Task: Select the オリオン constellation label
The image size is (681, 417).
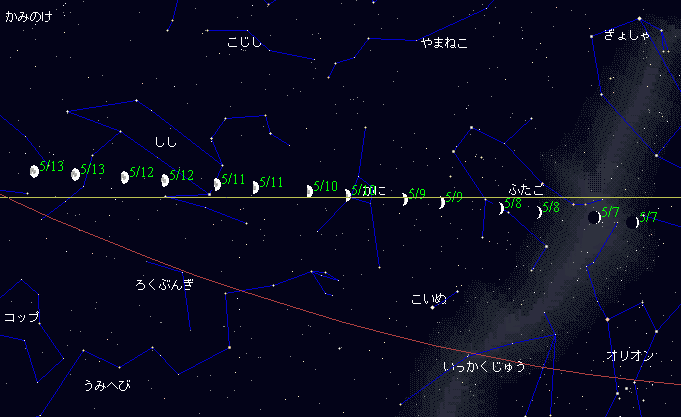Action: (630, 357)
